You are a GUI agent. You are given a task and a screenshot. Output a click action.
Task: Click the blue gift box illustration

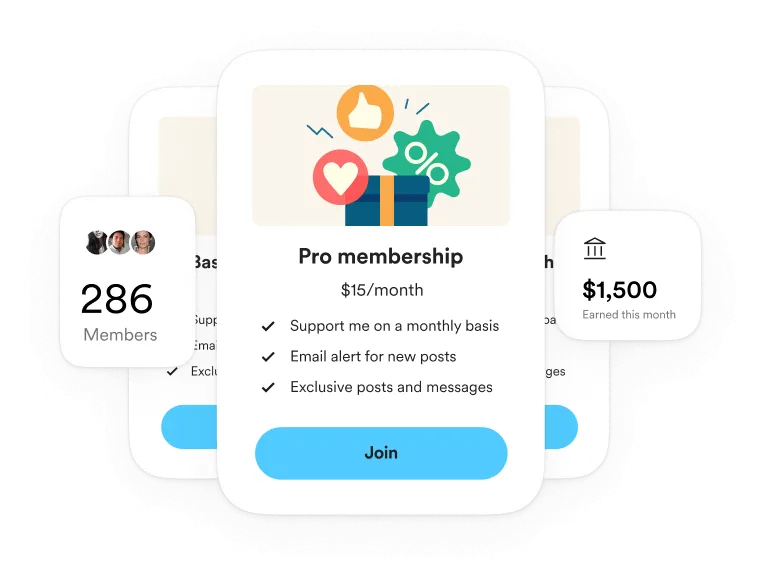pos(386,201)
